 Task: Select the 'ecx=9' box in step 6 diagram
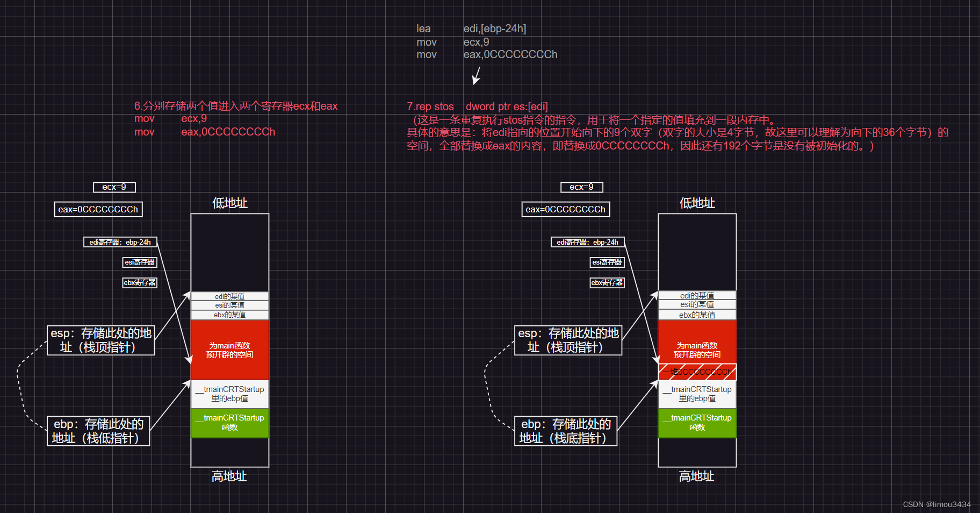click(x=114, y=187)
